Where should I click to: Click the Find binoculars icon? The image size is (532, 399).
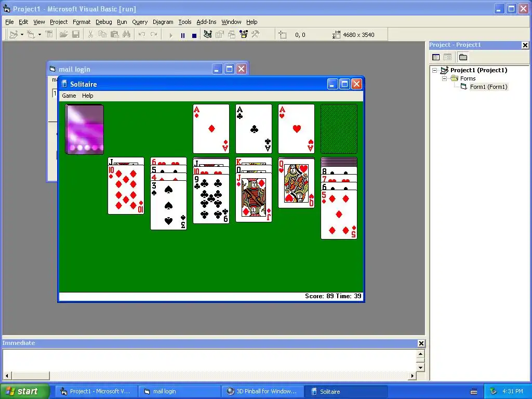point(127,35)
